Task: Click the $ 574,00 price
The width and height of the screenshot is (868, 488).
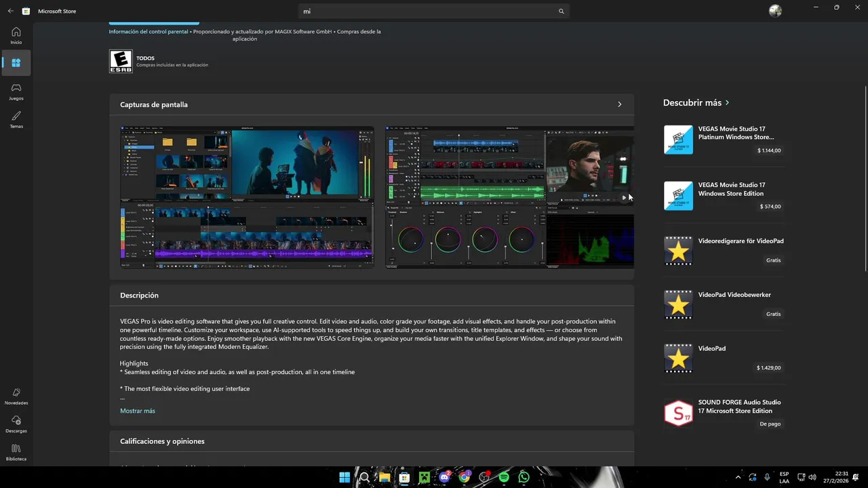Action: point(770,206)
